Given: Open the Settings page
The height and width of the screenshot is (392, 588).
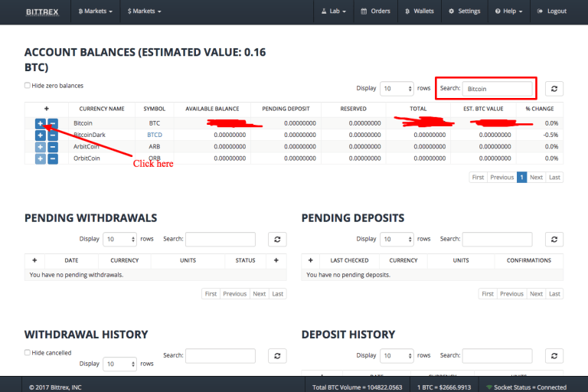Looking at the screenshot, I should [465, 11].
